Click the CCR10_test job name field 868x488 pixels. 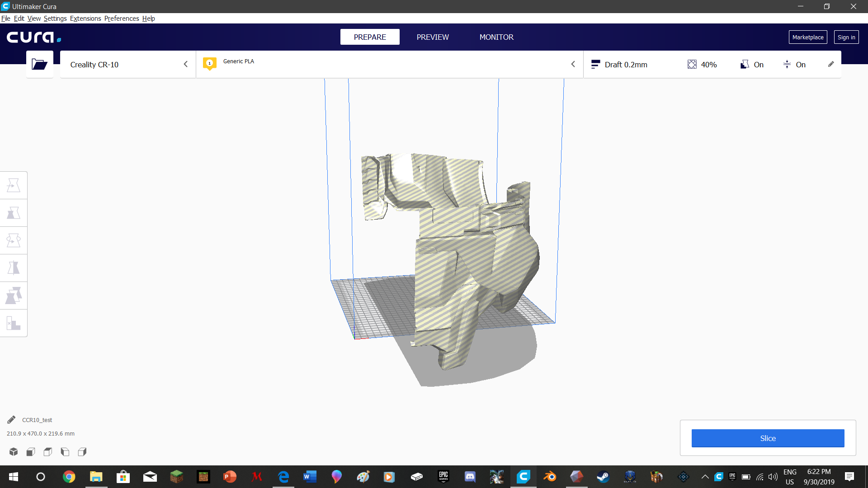pos(37,420)
